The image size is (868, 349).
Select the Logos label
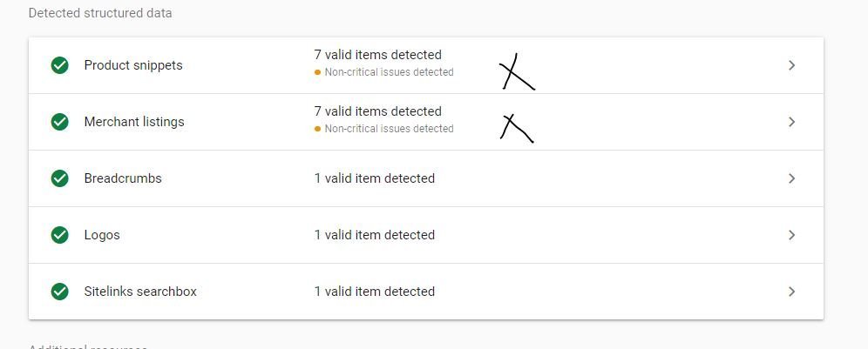point(102,235)
